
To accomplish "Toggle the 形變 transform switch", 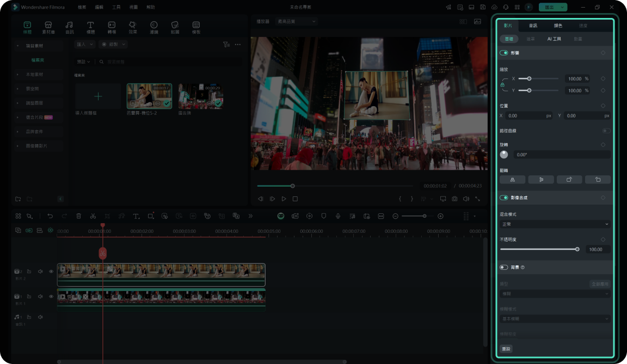I will tap(504, 53).
